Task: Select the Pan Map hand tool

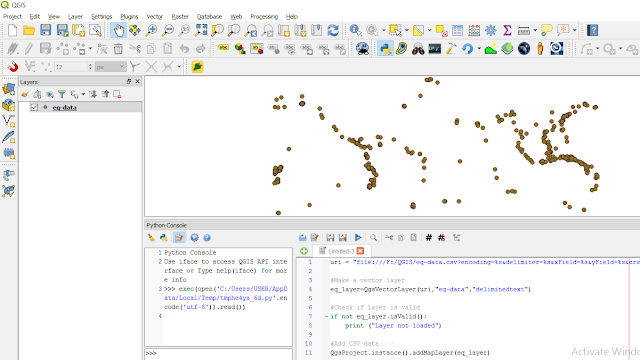Action: (x=118, y=30)
